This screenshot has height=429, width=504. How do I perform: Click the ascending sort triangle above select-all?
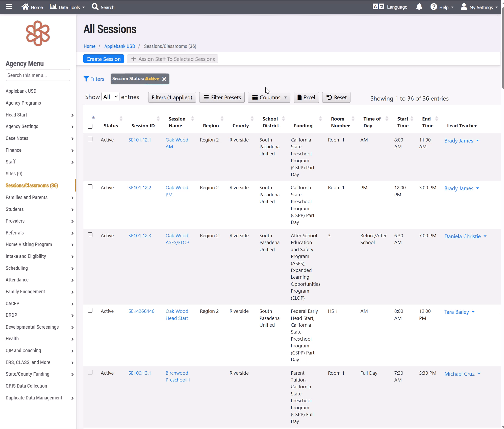[93, 117]
